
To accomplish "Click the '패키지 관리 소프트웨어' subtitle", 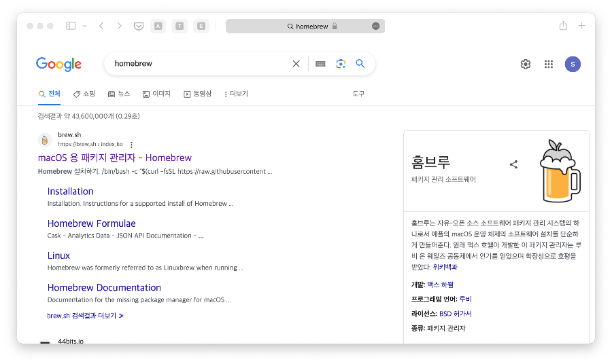I will [x=443, y=180].
